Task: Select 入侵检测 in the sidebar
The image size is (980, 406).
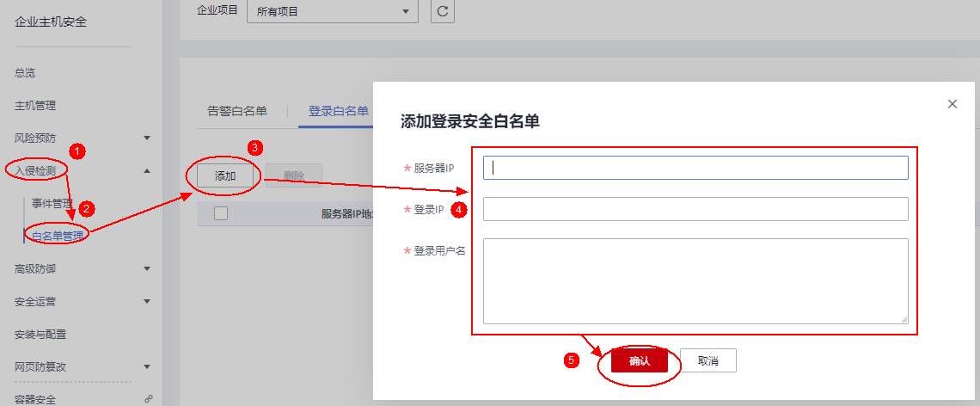Action: [35, 170]
